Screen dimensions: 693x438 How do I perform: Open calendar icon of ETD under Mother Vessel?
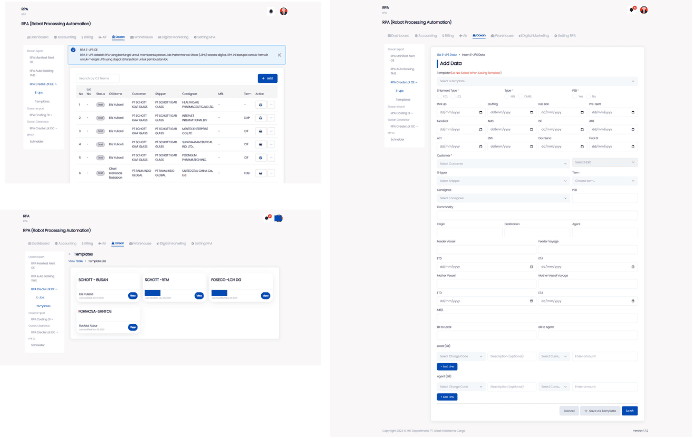[531, 301]
